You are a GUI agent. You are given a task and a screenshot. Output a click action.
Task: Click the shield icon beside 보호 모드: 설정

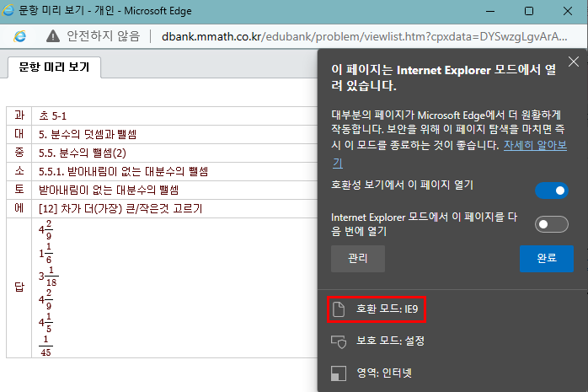(339, 341)
